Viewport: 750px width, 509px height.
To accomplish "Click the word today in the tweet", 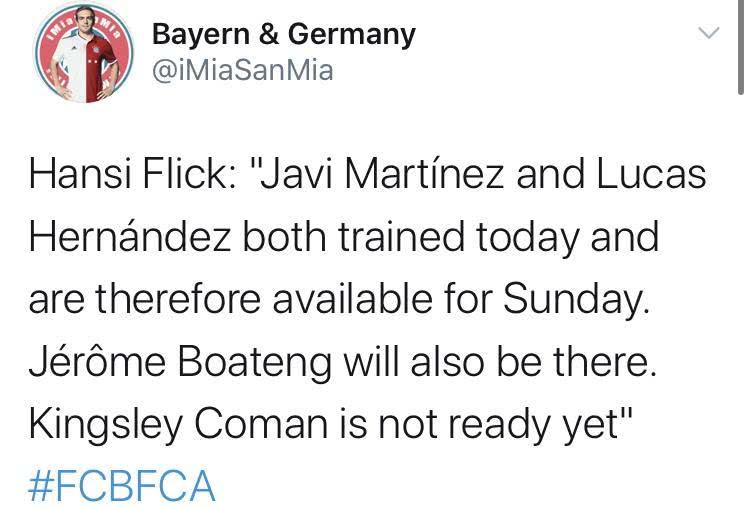I will 528,236.
